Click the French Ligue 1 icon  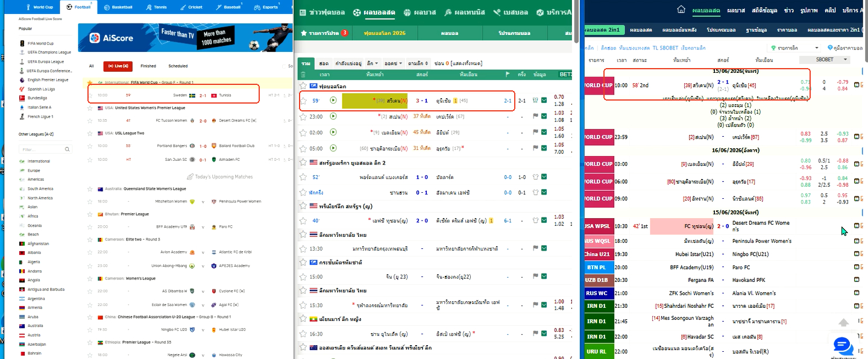pos(22,116)
